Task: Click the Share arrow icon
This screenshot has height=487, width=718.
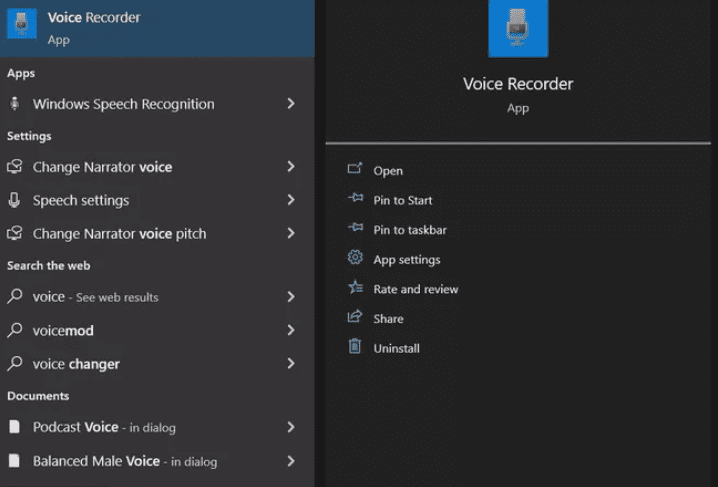Action: coord(355,318)
